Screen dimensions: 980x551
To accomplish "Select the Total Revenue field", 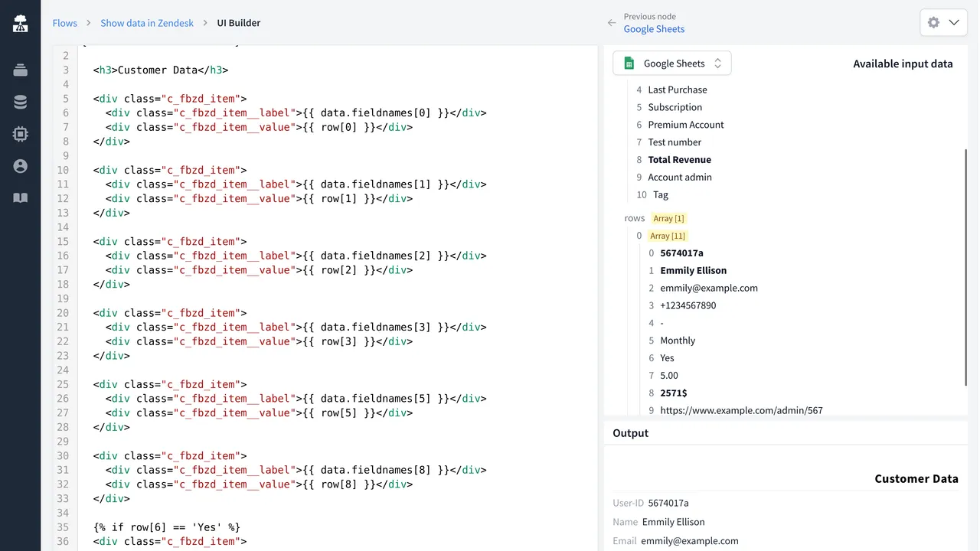I will (x=680, y=160).
